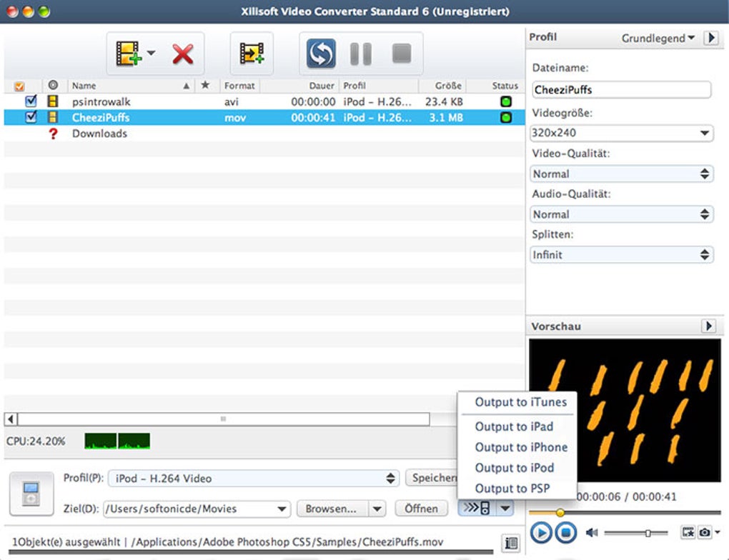729x560 pixels.
Task: Adjust the preview volume slider
Action: tap(636, 533)
